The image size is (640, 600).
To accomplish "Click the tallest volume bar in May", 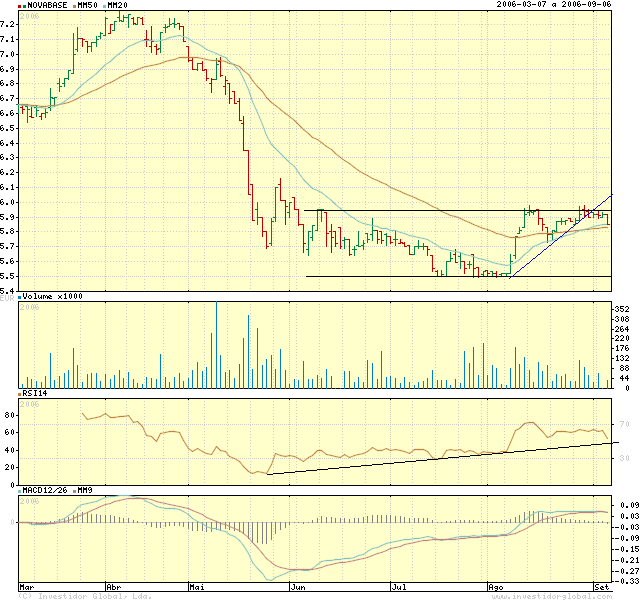I will tap(216, 345).
